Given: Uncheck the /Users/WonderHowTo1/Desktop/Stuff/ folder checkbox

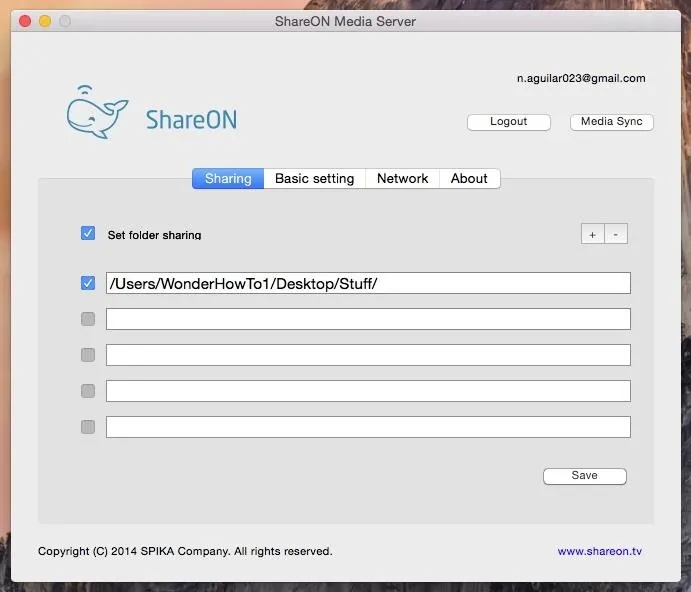Looking at the screenshot, I should click(x=88, y=283).
